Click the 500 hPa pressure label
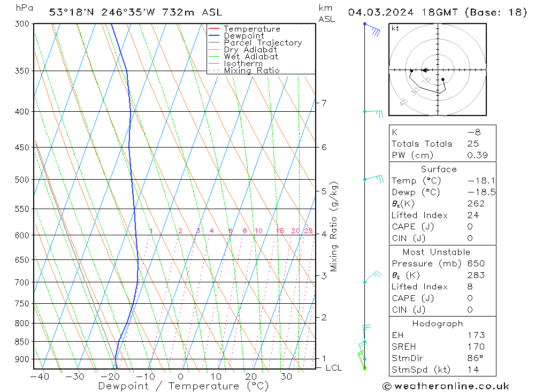This screenshot has width=535, height=392. [22, 180]
